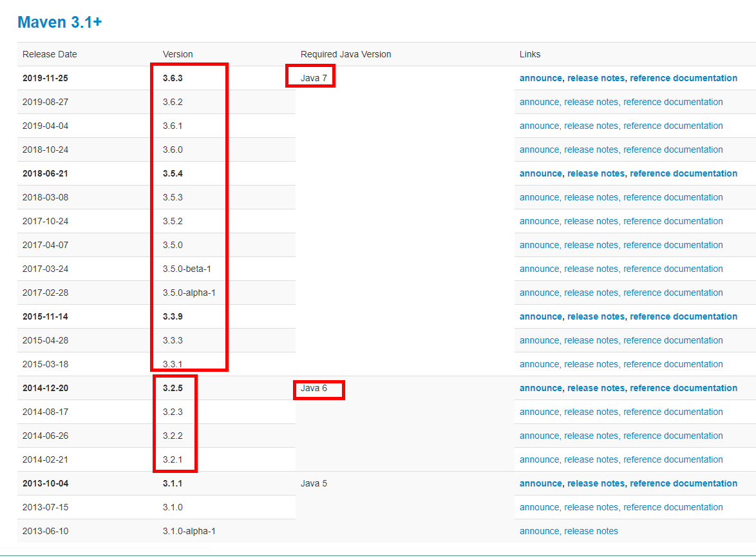Open the announce link for 3.2.5
This screenshot has width=756, height=558.
point(540,389)
